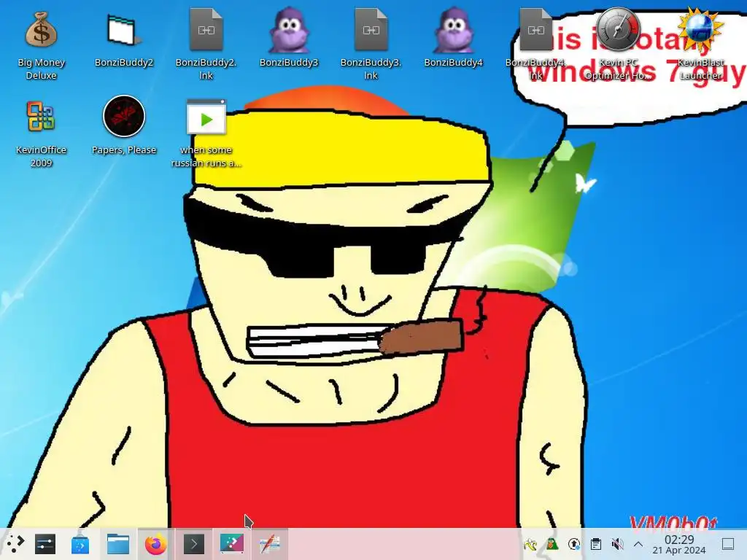
Task: Toggle the muted volume tray icon
Action: (x=617, y=544)
